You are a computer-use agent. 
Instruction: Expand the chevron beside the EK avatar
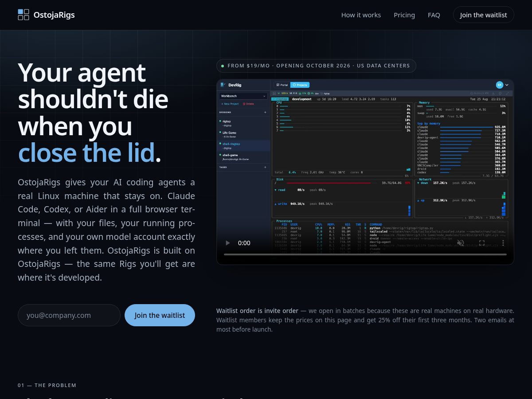[x=507, y=85]
